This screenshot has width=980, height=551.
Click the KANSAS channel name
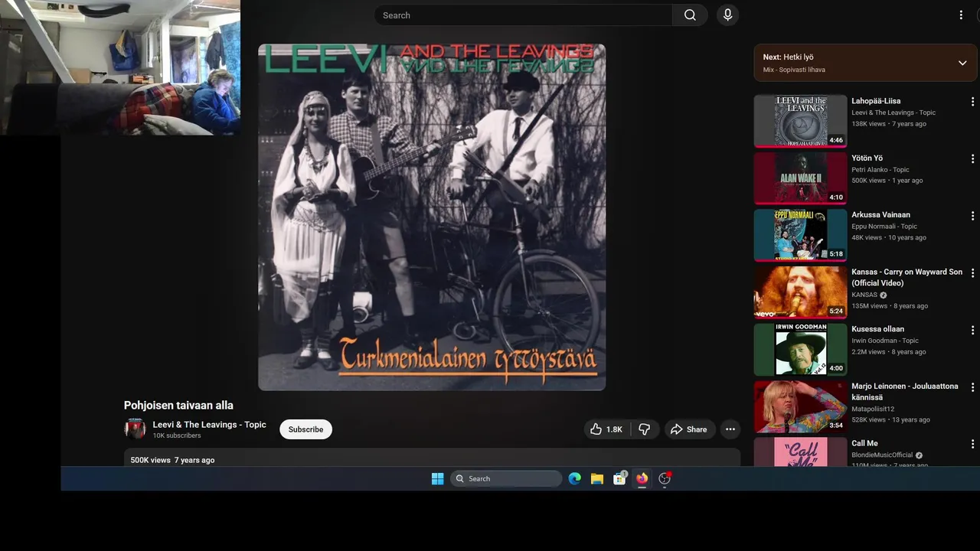[x=864, y=295]
